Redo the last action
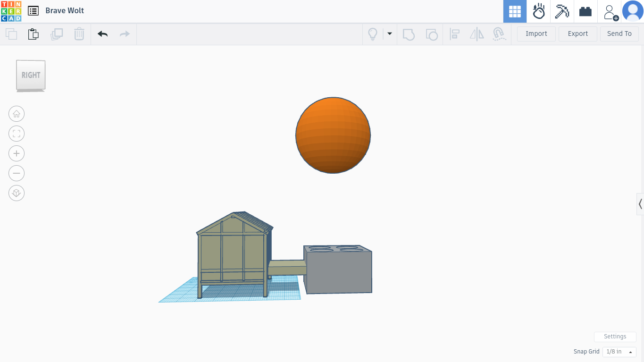644x362 pixels. tap(125, 34)
